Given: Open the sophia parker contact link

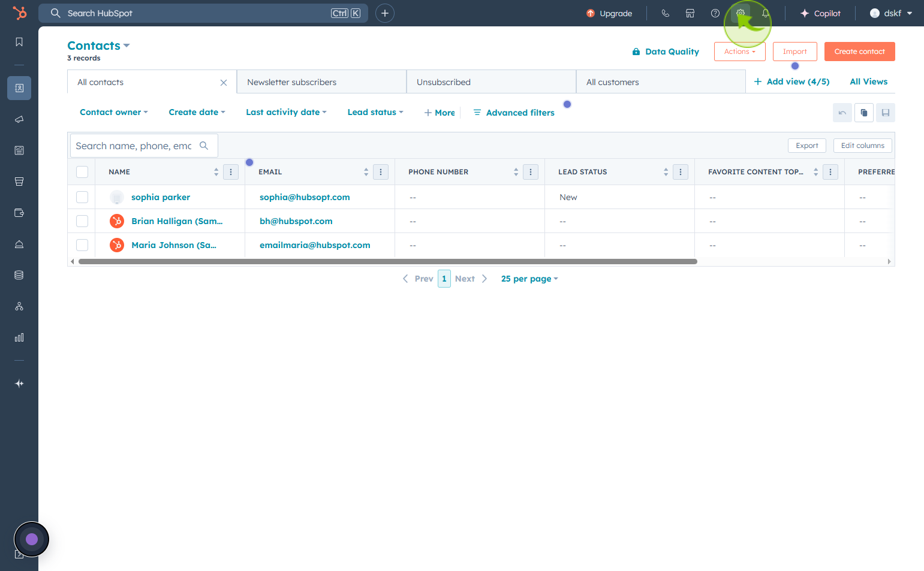Looking at the screenshot, I should click(x=161, y=197).
